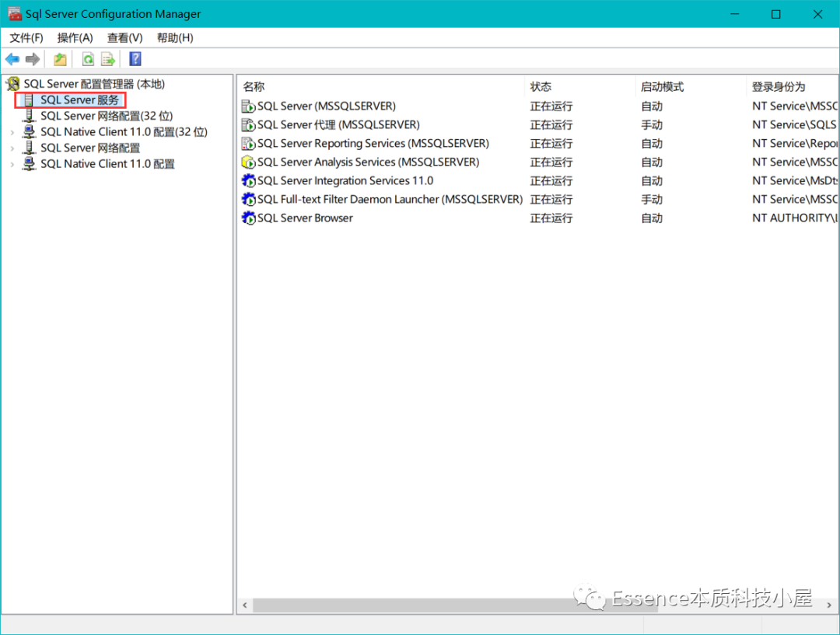
Task: Sort by the 登录身份为 column header
Action: pyautogui.click(x=792, y=87)
